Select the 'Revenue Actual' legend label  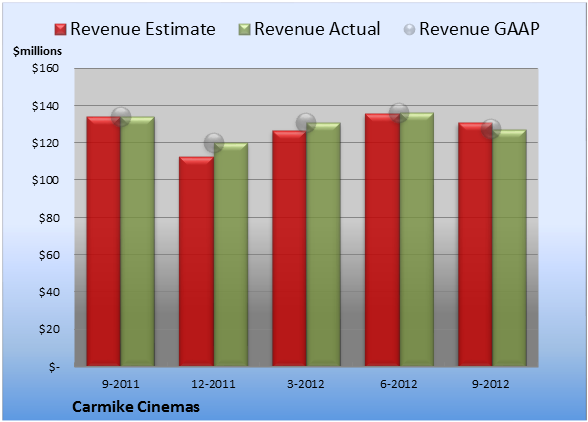(x=317, y=29)
